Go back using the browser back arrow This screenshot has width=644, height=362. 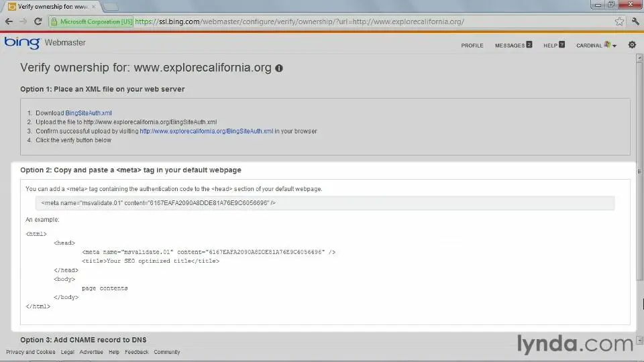click(9, 21)
